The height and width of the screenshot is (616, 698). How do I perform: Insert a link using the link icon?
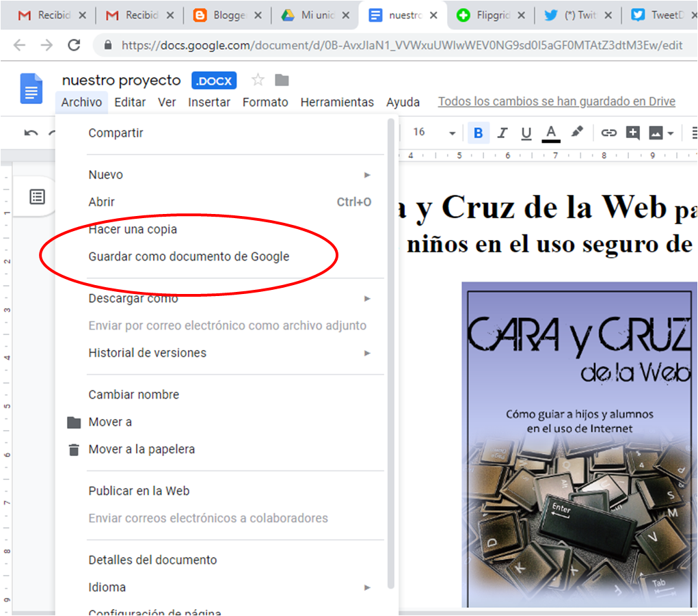coord(609,133)
